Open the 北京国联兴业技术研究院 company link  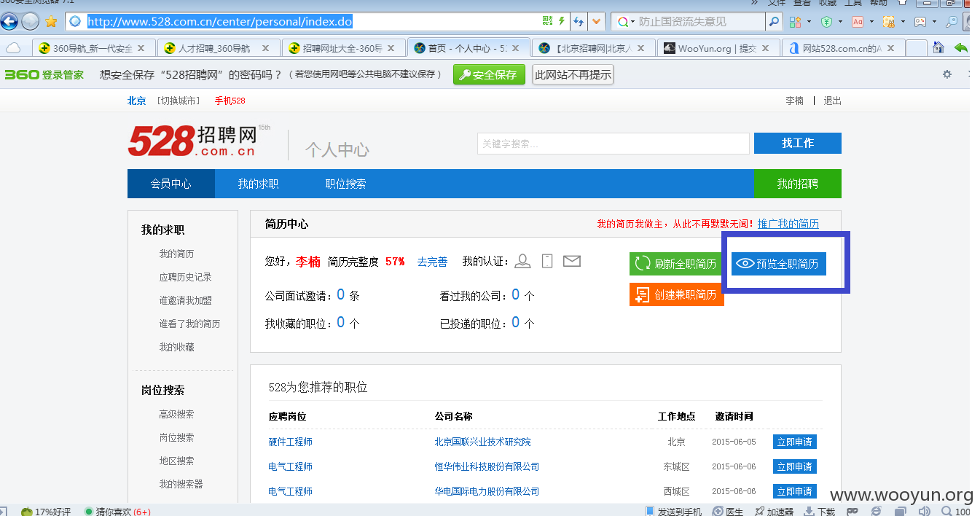click(x=483, y=442)
